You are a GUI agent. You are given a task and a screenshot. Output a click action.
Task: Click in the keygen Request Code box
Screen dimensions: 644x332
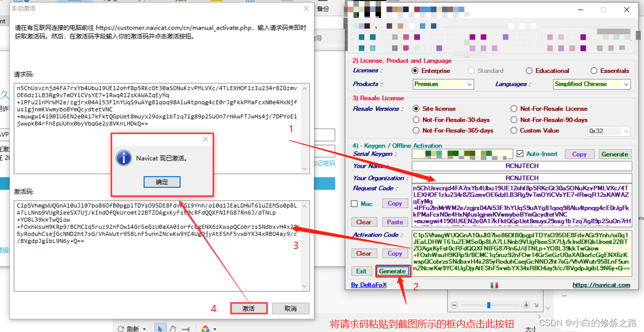522,205
